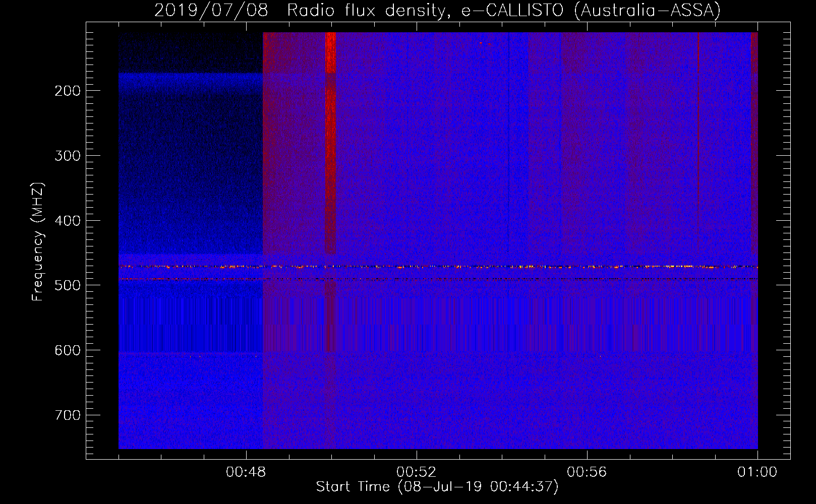Select the 300 frequency tick label

(x=68, y=156)
